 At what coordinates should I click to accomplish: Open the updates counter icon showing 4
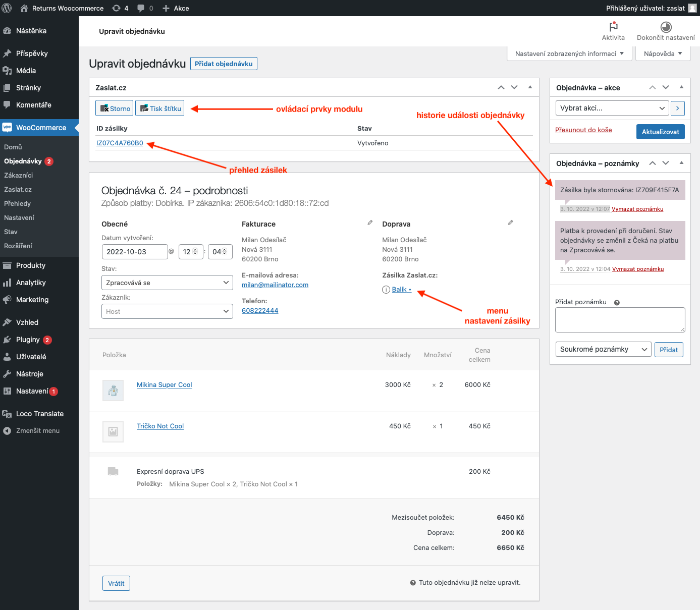[120, 8]
